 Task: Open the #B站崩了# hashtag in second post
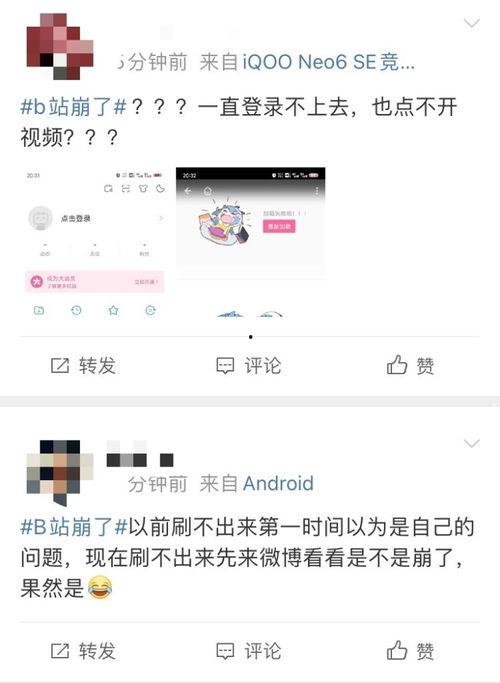click(x=73, y=527)
